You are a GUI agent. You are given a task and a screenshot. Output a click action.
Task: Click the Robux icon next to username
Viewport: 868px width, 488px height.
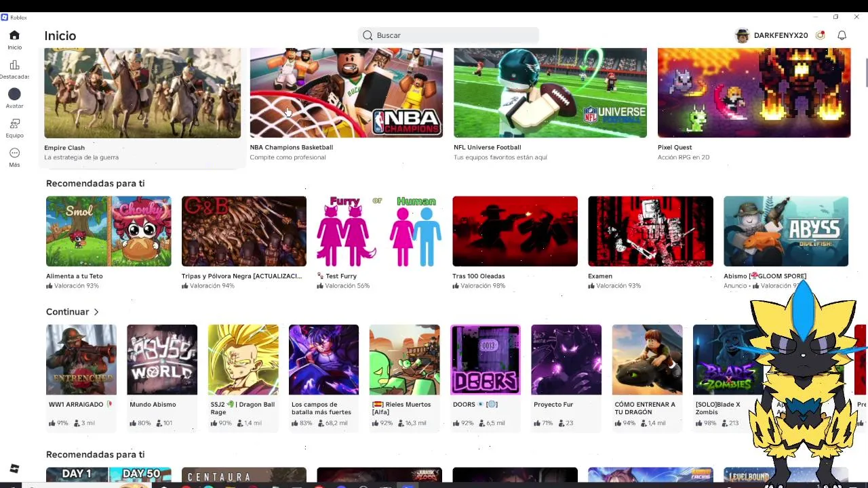[x=820, y=35]
